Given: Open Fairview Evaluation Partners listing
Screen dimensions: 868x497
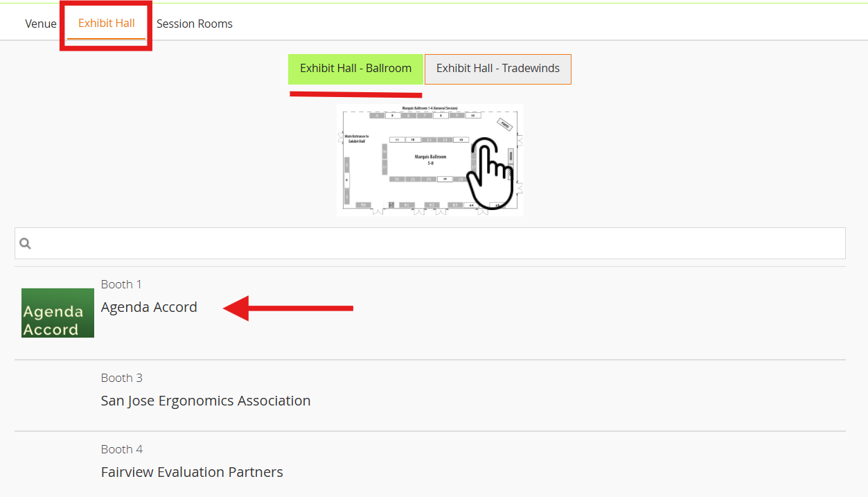Looking at the screenshot, I should click(192, 472).
